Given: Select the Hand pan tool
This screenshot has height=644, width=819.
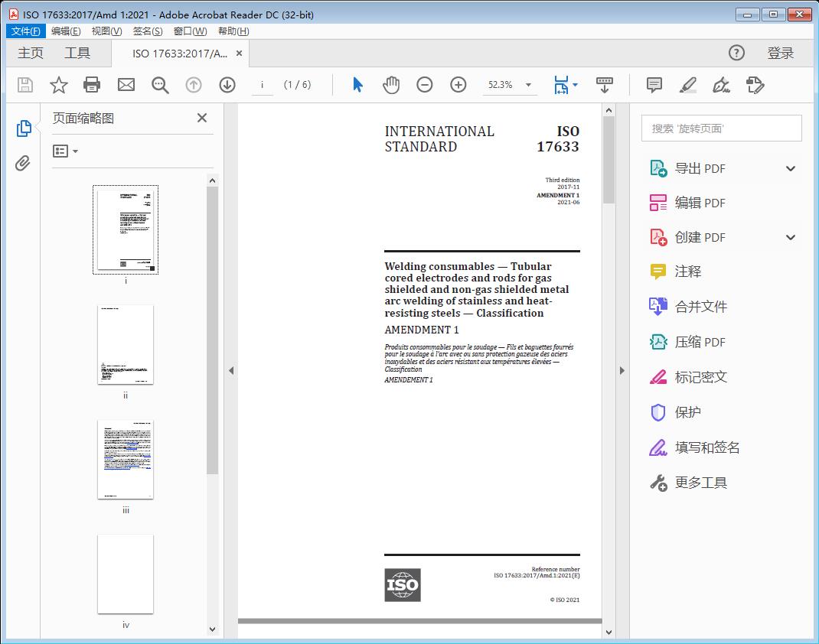Looking at the screenshot, I should tap(391, 85).
